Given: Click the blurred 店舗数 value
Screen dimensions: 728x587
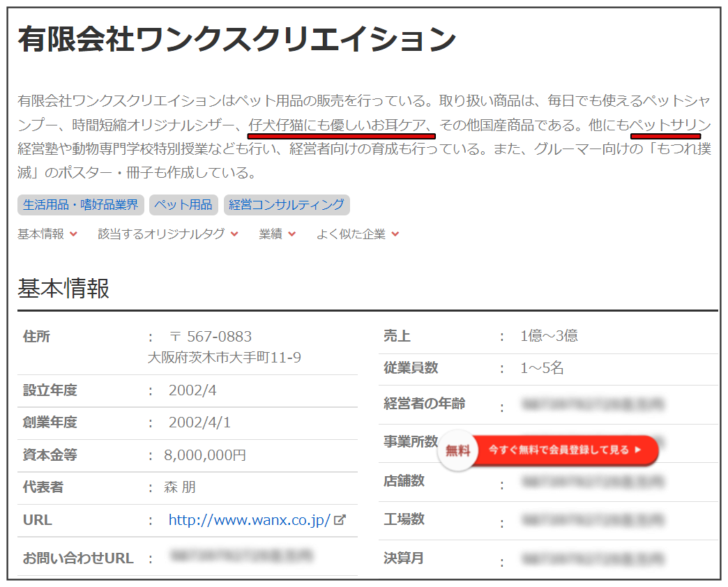Looking at the screenshot, I should pyautogui.click(x=593, y=482).
